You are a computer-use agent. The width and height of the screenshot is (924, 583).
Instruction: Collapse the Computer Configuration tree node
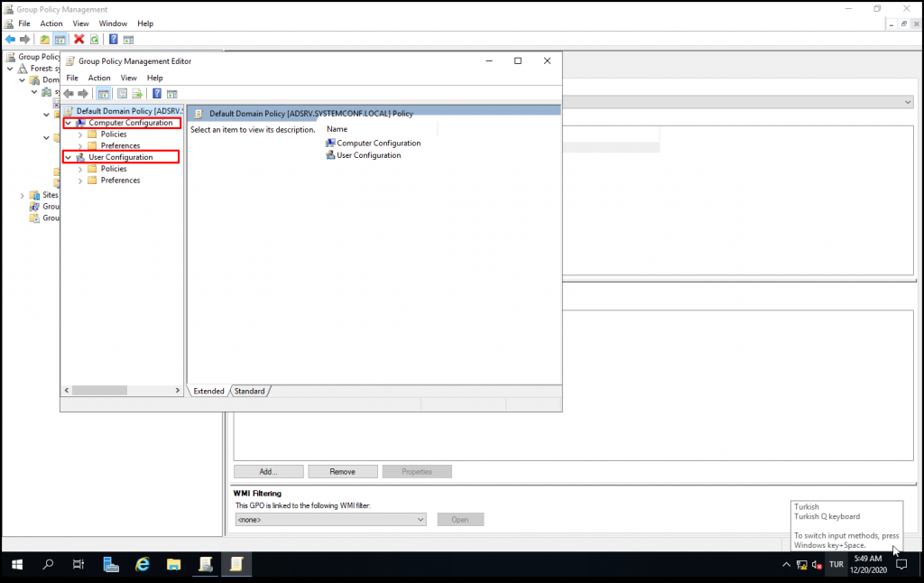[68, 122]
